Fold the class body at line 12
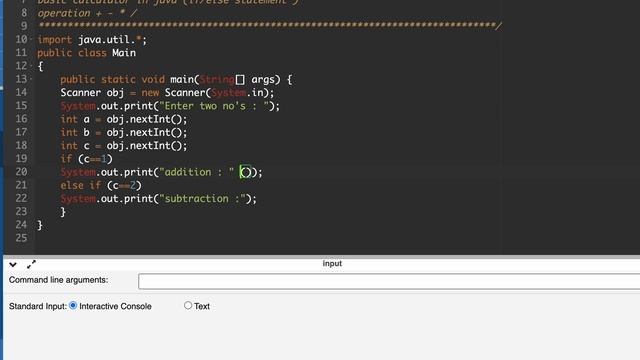 pyautogui.click(x=31, y=66)
